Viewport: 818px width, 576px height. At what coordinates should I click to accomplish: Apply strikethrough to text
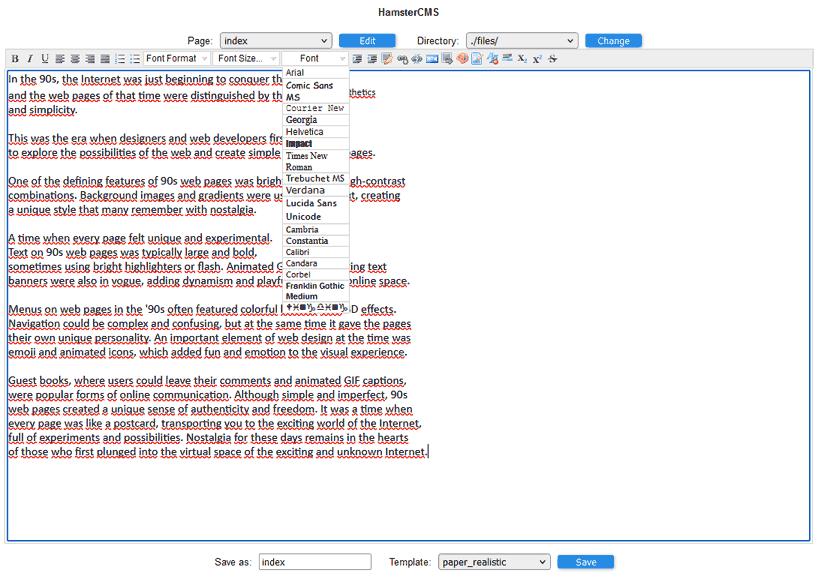[552, 59]
